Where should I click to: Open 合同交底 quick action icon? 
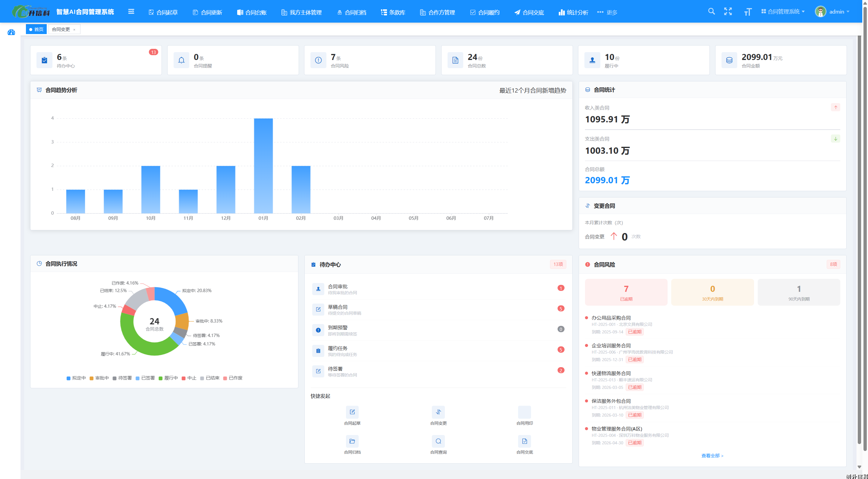tap(524, 441)
